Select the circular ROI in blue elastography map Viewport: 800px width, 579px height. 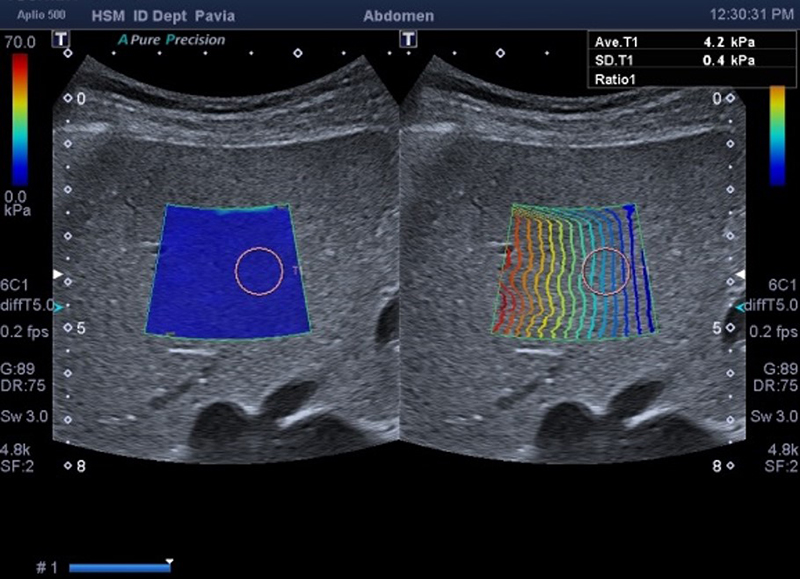260,271
